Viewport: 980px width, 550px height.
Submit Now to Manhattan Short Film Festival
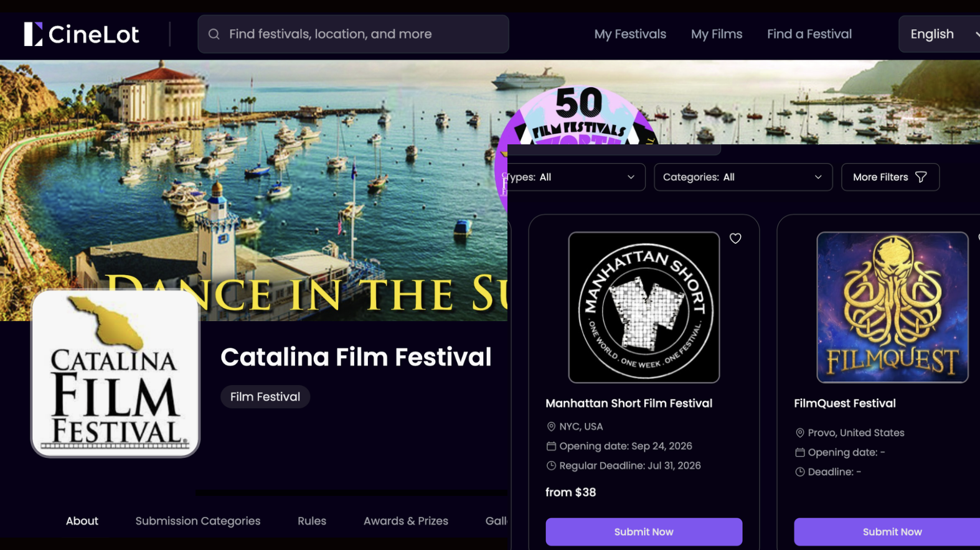tap(644, 532)
